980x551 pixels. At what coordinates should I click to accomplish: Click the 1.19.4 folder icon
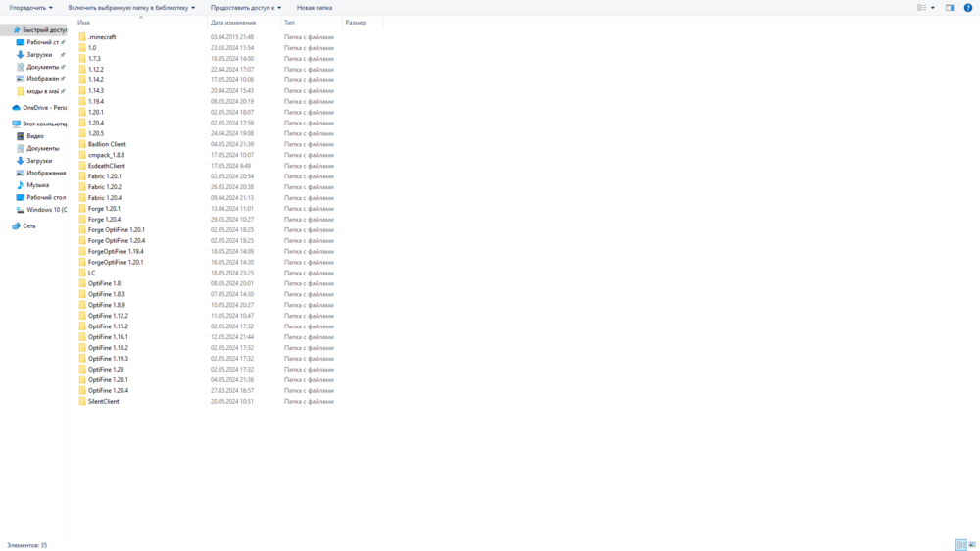82,101
